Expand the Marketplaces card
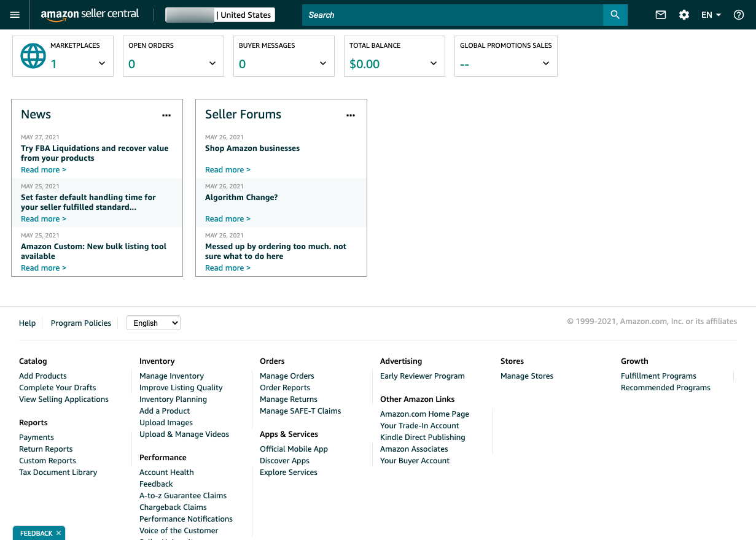Screen dimensions: 756x540 [102, 63]
